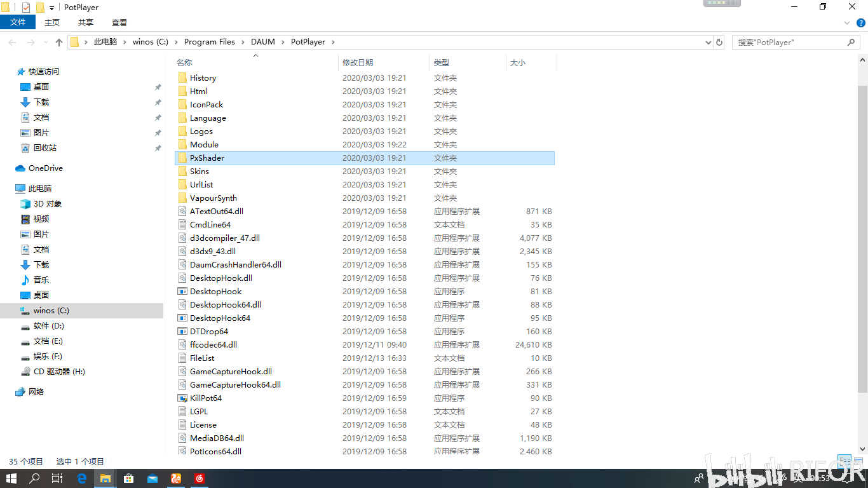Open 回收站 in quick access
Screen dimensions: 868x488
point(39,148)
